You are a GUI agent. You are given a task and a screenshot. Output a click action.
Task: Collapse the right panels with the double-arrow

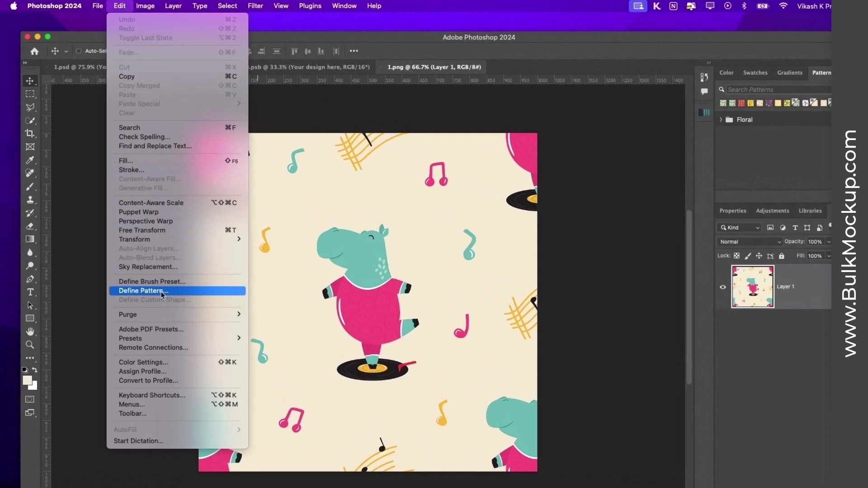click(x=709, y=62)
